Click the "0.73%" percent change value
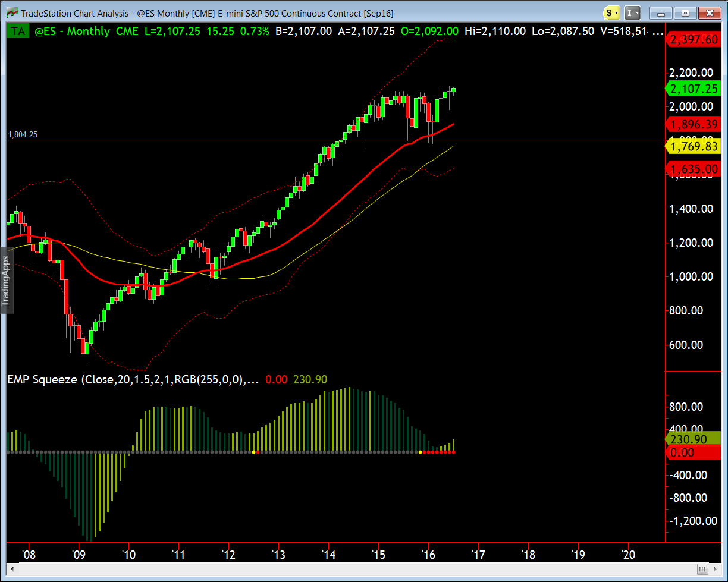Image resolution: width=728 pixels, height=582 pixels. click(255, 32)
